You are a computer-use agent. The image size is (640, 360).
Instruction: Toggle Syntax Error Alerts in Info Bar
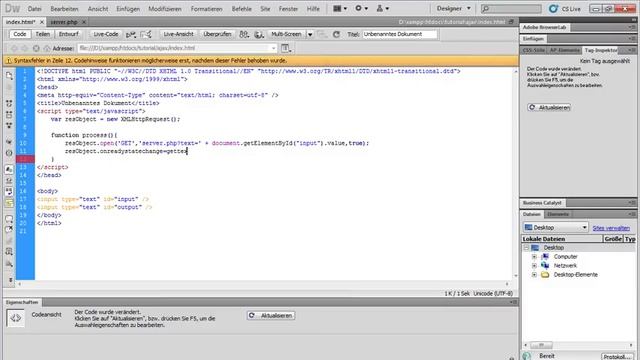click(9, 203)
